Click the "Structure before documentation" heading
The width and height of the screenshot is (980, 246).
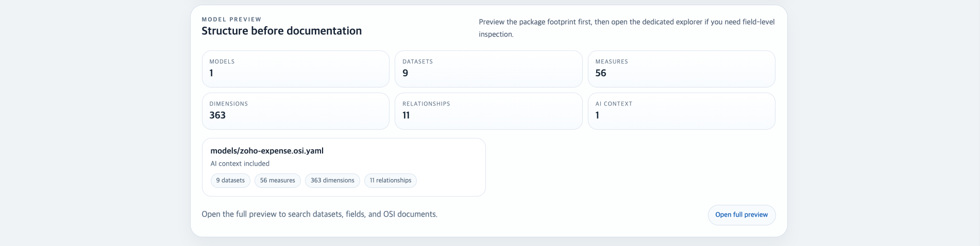[281, 31]
